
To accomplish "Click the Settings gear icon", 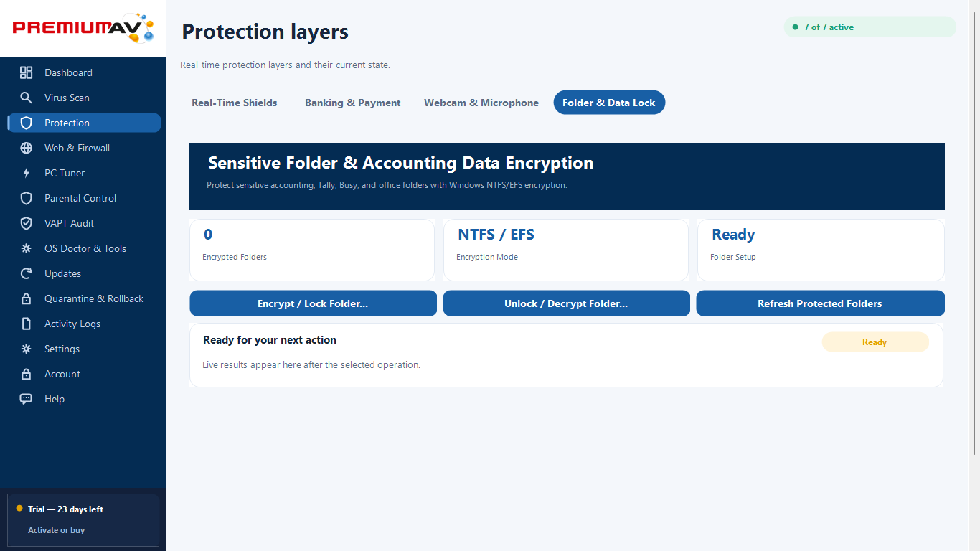I will coord(27,349).
